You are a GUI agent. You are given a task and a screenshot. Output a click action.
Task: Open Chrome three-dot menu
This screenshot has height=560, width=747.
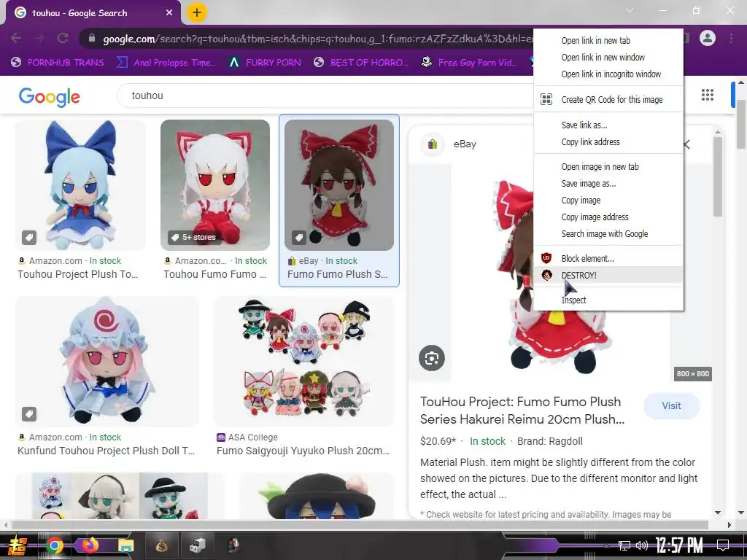click(731, 38)
